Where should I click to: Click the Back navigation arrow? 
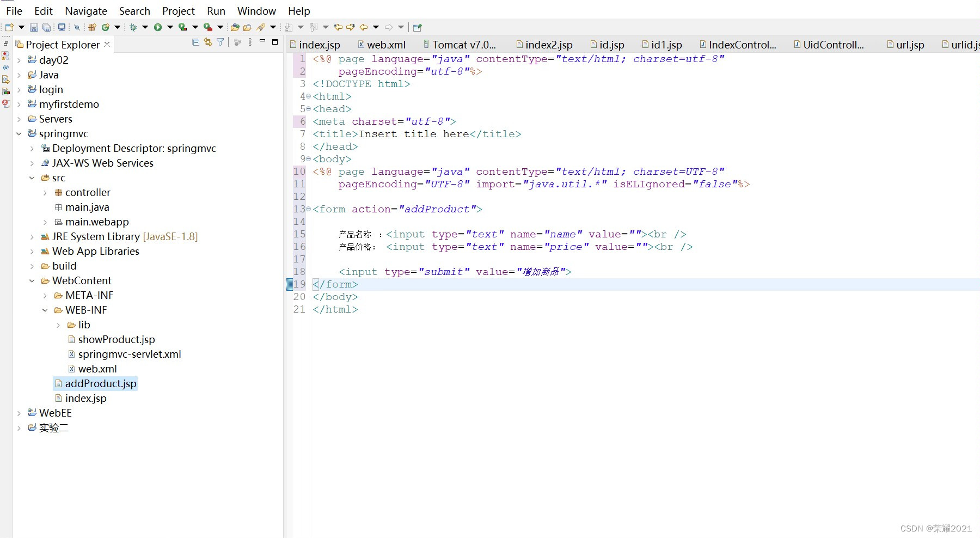tap(364, 27)
